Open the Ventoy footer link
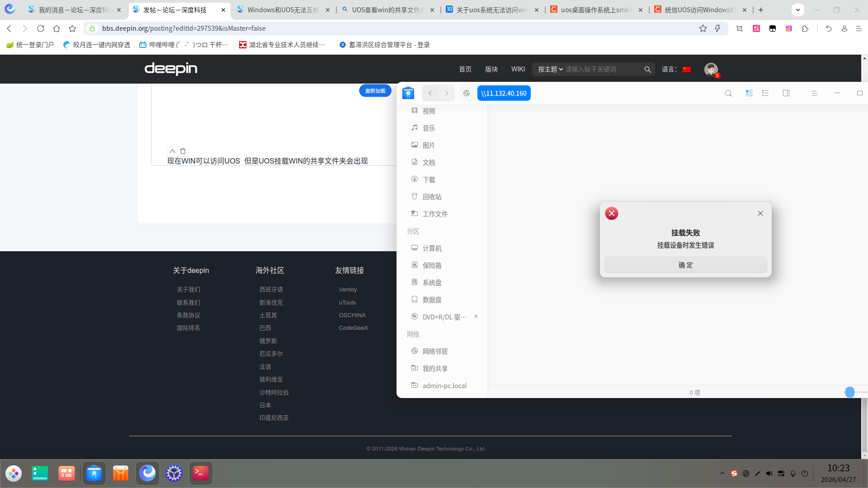The image size is (868, 488). 348,290
